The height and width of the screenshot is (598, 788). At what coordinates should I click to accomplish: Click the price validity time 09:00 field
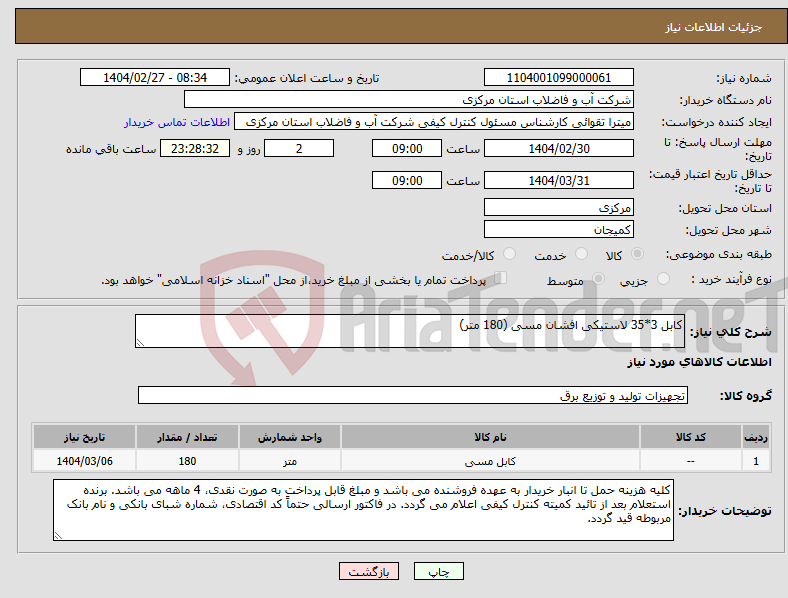[407, 180]
